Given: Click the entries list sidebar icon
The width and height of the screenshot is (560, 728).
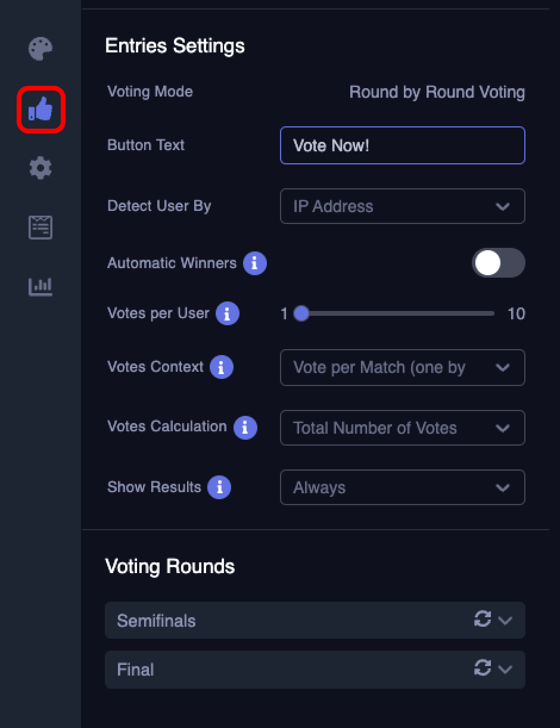Looking at the screenshot, I should [x=40, y=227].
